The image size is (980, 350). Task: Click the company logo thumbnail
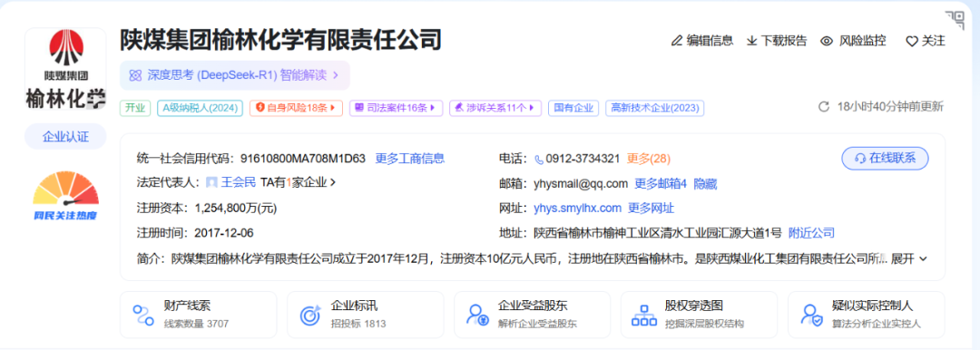tap(65, 70)
